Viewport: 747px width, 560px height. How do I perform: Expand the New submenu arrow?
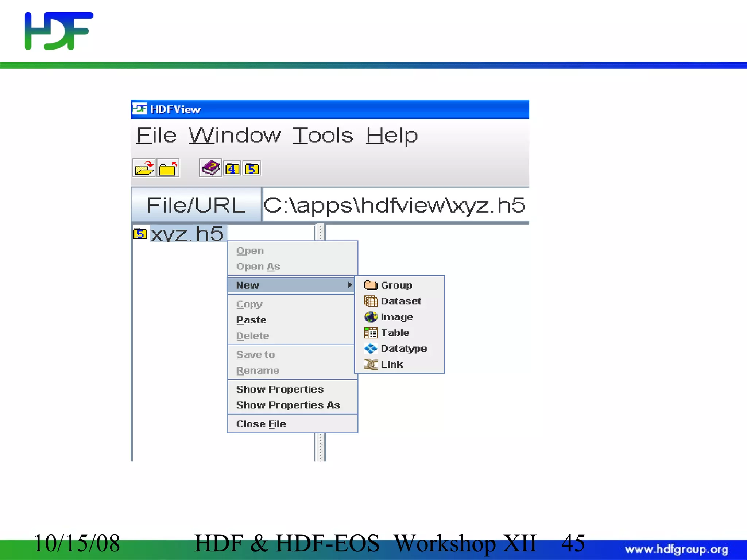click(350, 285)
